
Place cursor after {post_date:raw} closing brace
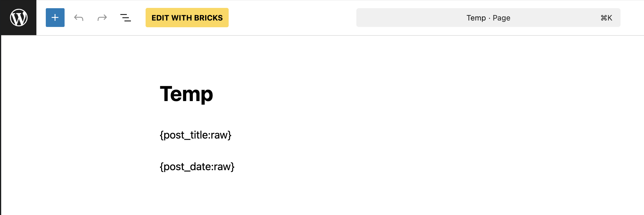pos(235,167)
